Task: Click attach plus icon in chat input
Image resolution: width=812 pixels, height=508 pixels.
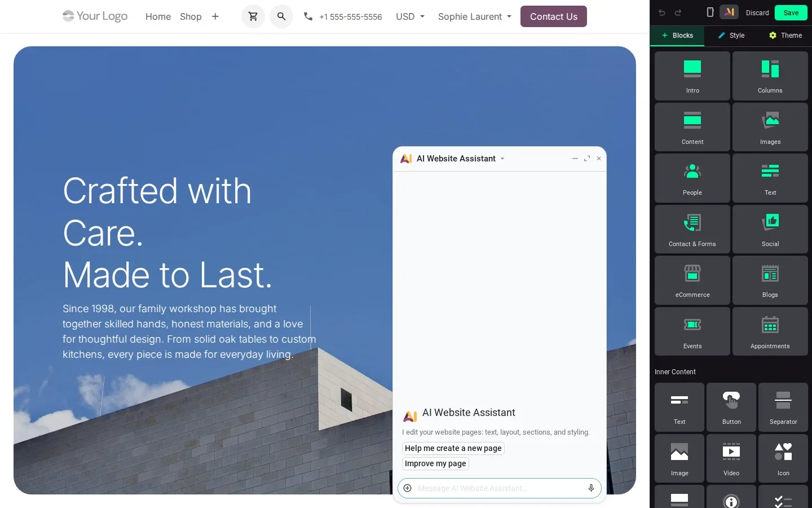Action: click(x=408, y=488)
